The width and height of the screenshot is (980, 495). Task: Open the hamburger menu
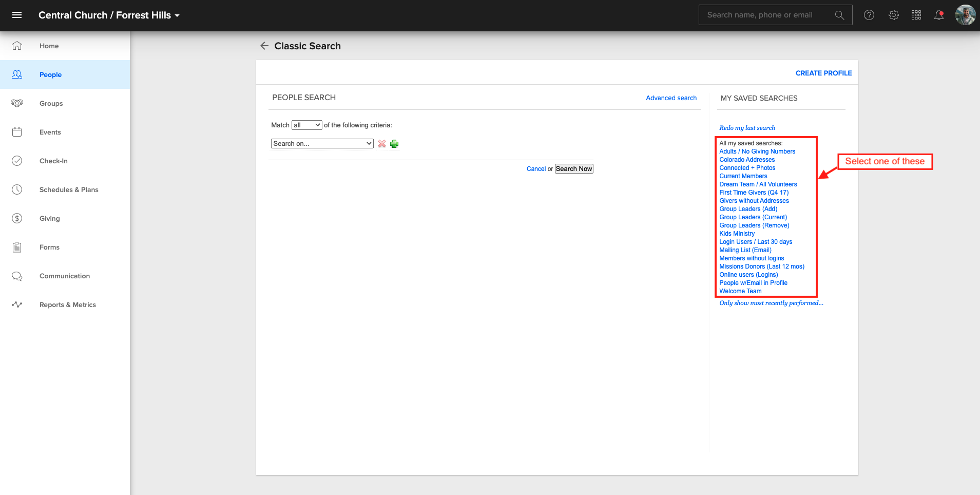pyautogui.click(x=17, y=15)
